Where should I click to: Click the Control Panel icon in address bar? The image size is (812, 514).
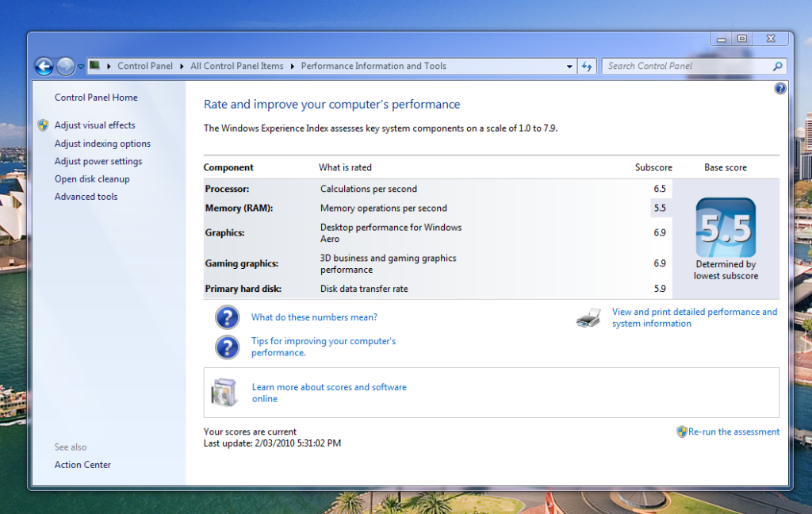point(94,65)
